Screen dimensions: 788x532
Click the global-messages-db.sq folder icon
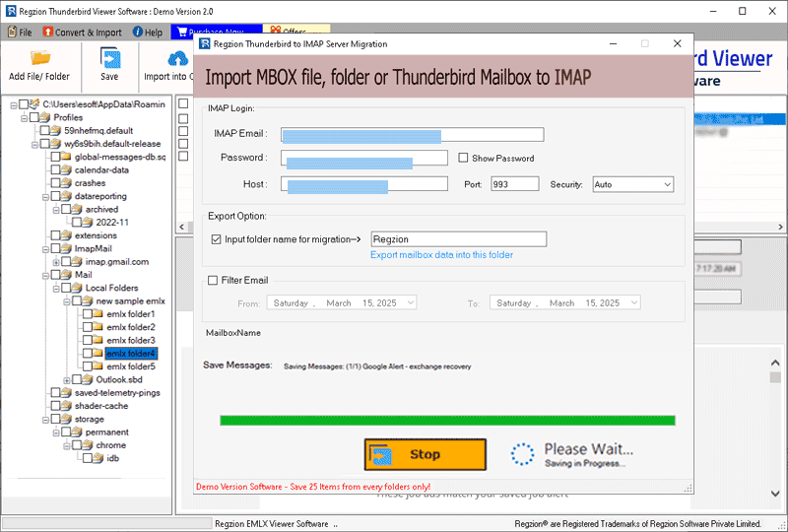[x=66, y=157]
